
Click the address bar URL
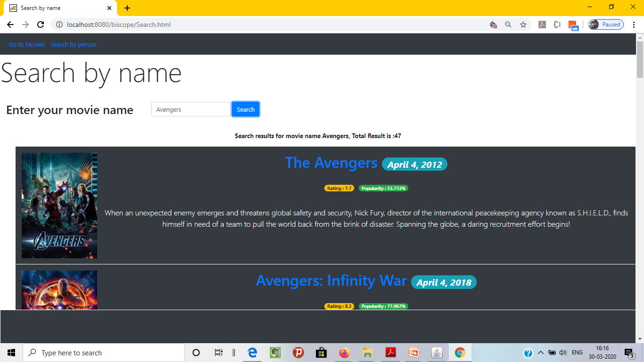pos(119,25)
